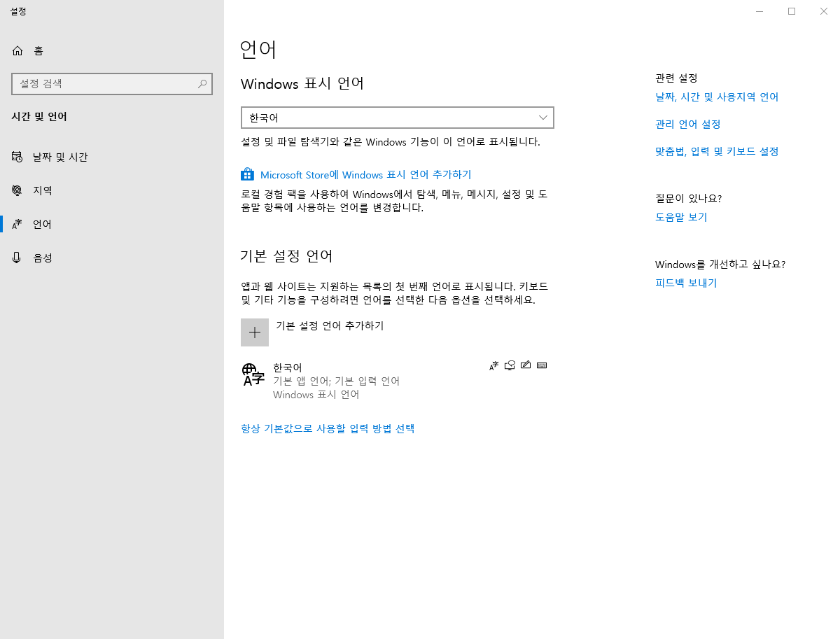The width and height of the screenshot is (840, 639).
Task: Click the plus button to add preferred language
Action: click(255, 332)
